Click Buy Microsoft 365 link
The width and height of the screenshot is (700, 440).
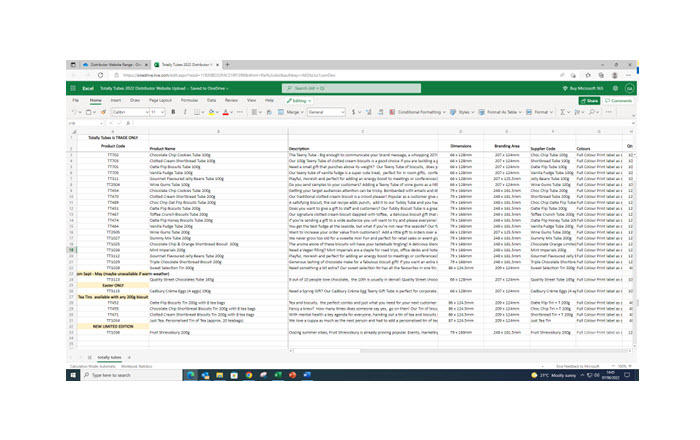tap(583, 88)
